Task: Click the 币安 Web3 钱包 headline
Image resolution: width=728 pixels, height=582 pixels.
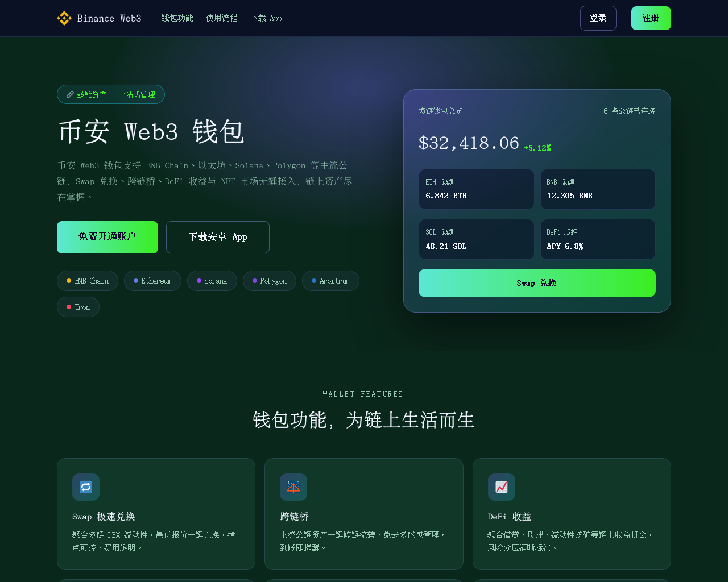Action: (x=151, y=132)
